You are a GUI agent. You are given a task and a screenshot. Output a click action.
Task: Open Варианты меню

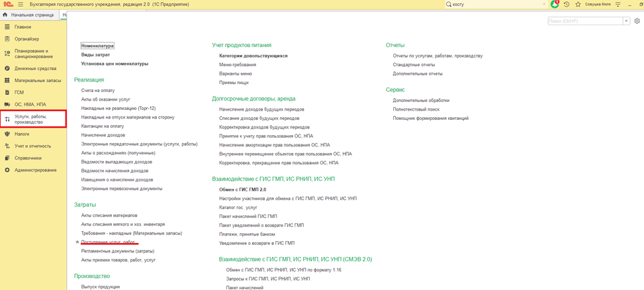tap(236, 73)
